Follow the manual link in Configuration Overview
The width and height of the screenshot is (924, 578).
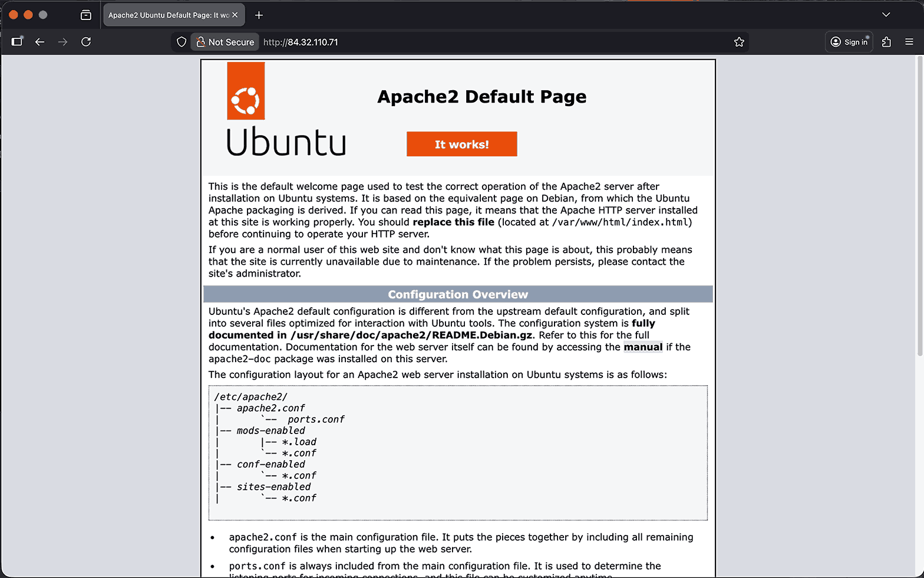[x=643, y=347]
